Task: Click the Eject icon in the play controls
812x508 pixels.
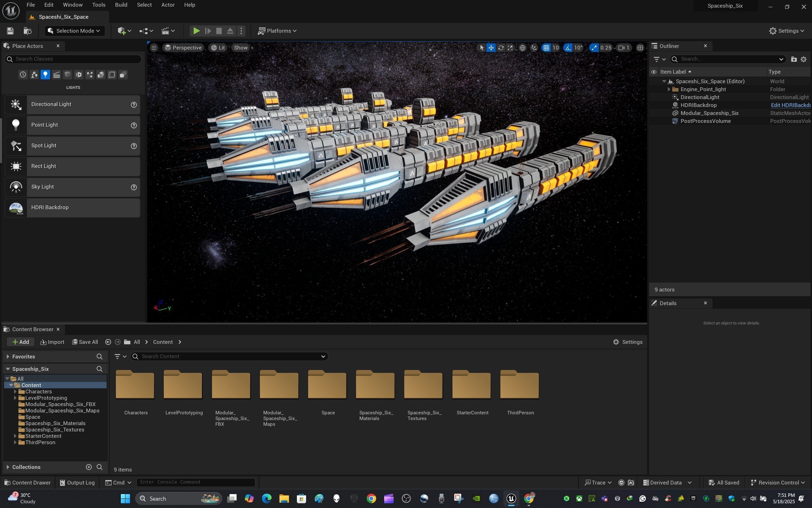Action: point(230,31)
